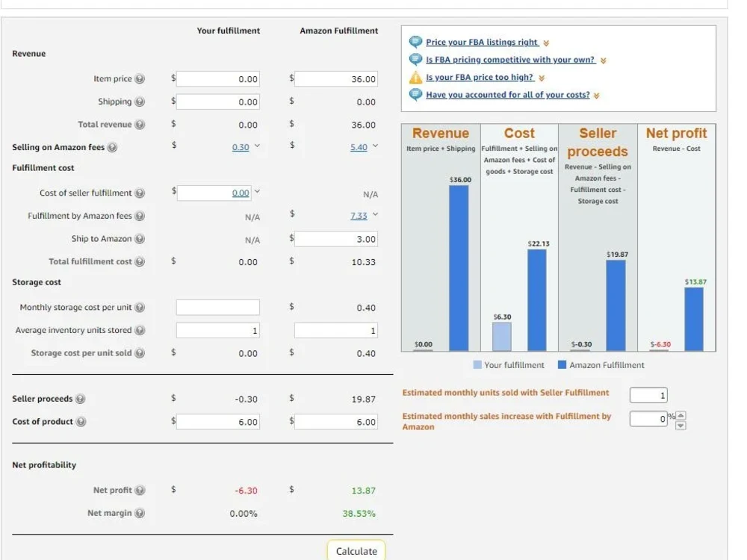The image size is (747, 560).
Task: Expand Amazon Fulfillment selling fees 5.40 breakdown
Action: (x=376, y=146)
